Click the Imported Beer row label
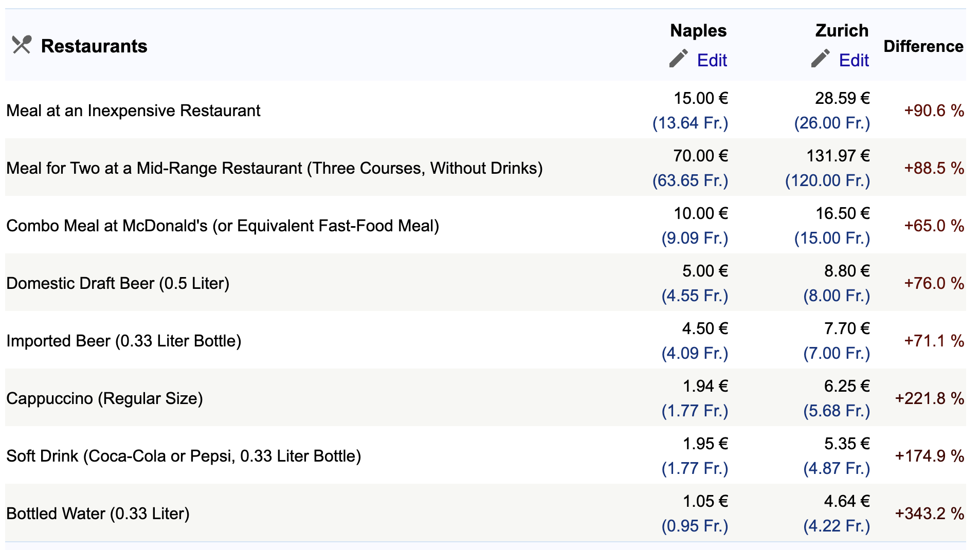 click(123, 341)
